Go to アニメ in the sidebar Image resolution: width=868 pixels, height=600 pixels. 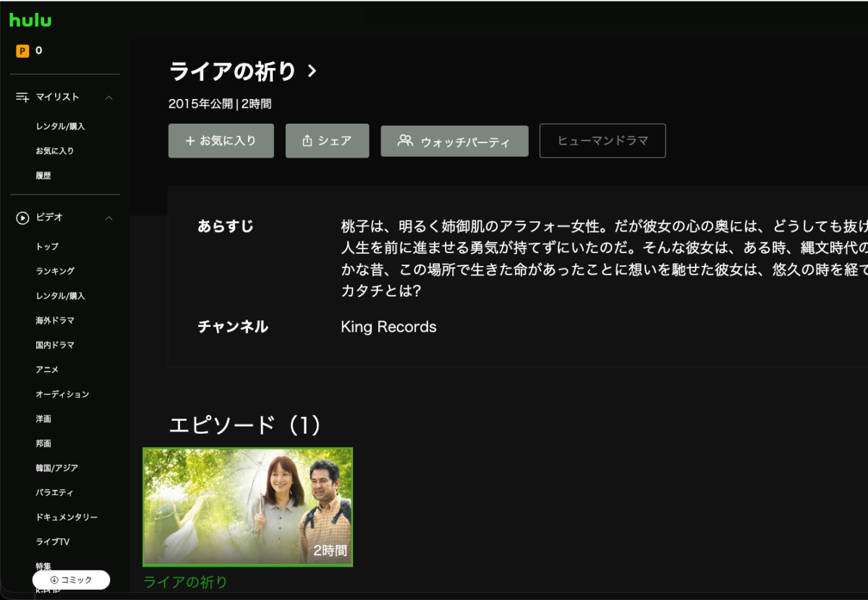click(47, 369)
